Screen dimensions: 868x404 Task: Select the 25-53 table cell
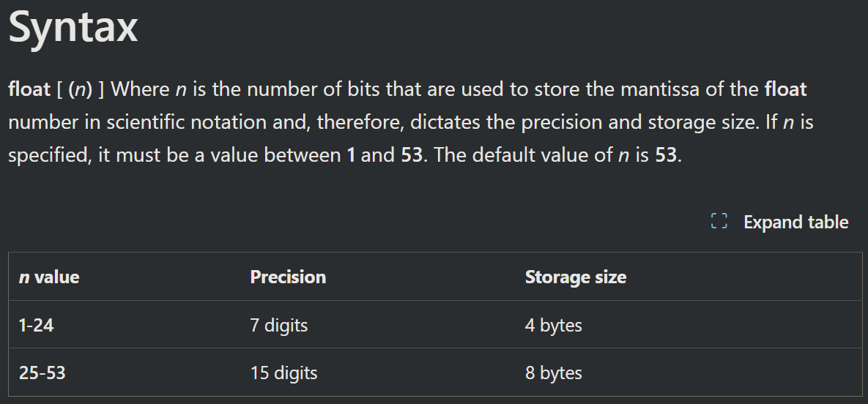pyautogui.click(x=42, y=373)
